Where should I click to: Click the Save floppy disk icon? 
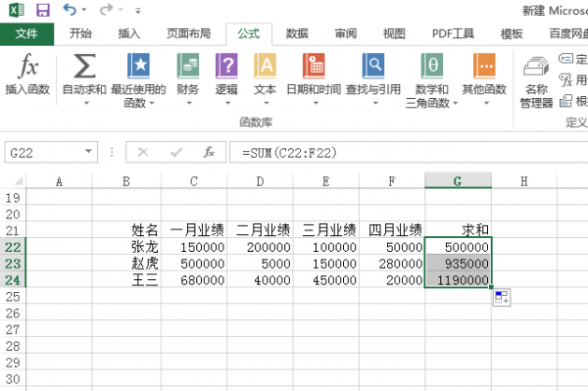[x=43, y=10]
